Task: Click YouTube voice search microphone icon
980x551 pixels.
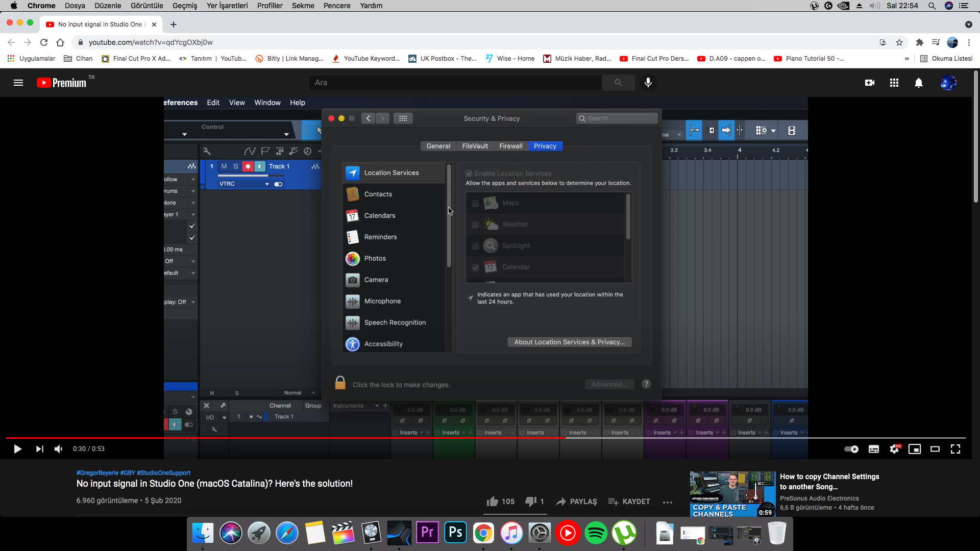Action: tap(648, 83)
